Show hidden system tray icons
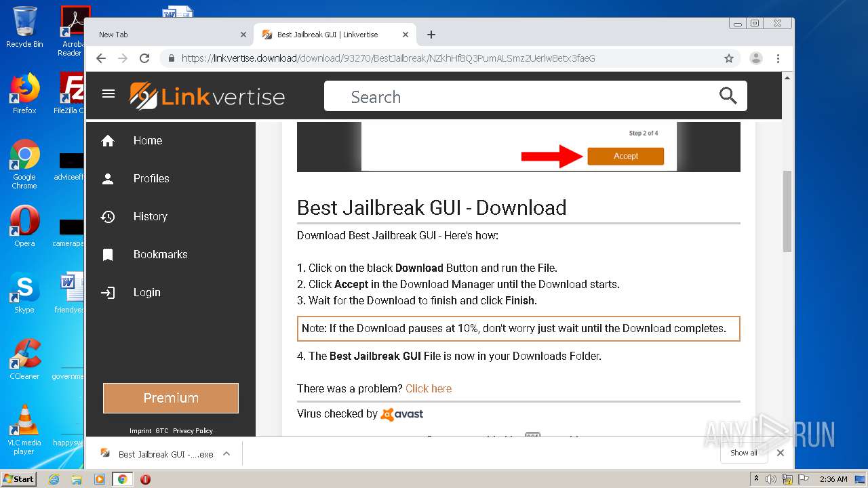 tap(757, 479)
